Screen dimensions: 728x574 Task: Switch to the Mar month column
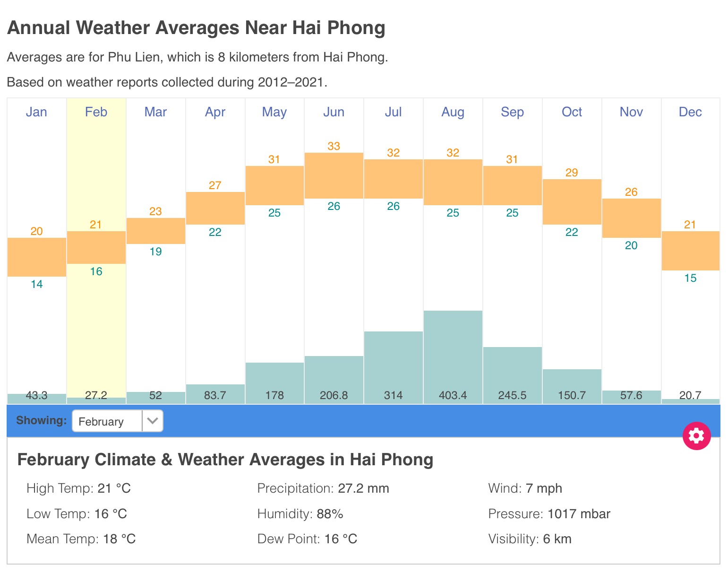click(x=155, y=112)
